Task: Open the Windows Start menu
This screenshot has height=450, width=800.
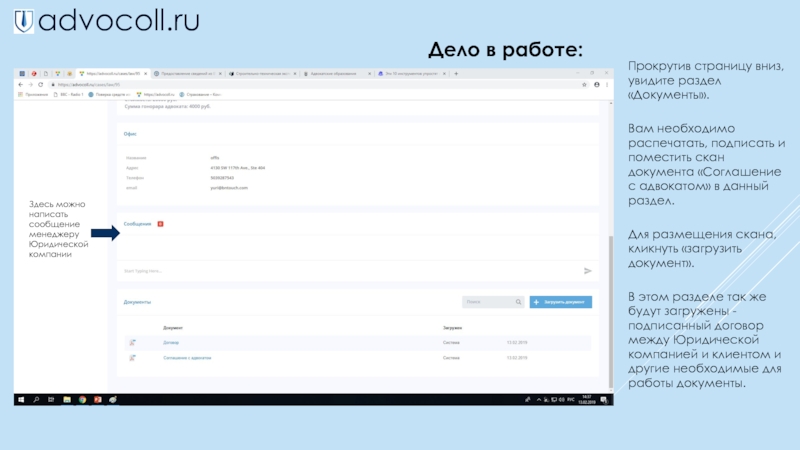Action: click(21, 400)
